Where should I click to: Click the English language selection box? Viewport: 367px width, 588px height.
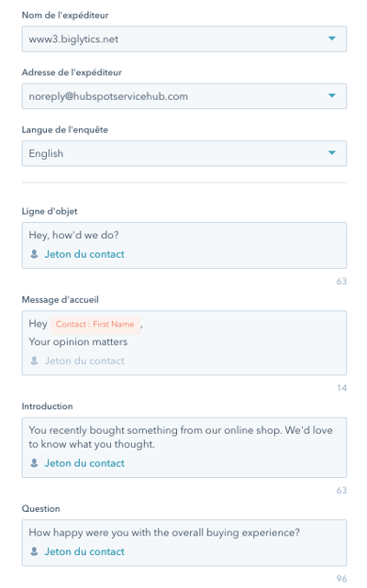pos(184,153)
